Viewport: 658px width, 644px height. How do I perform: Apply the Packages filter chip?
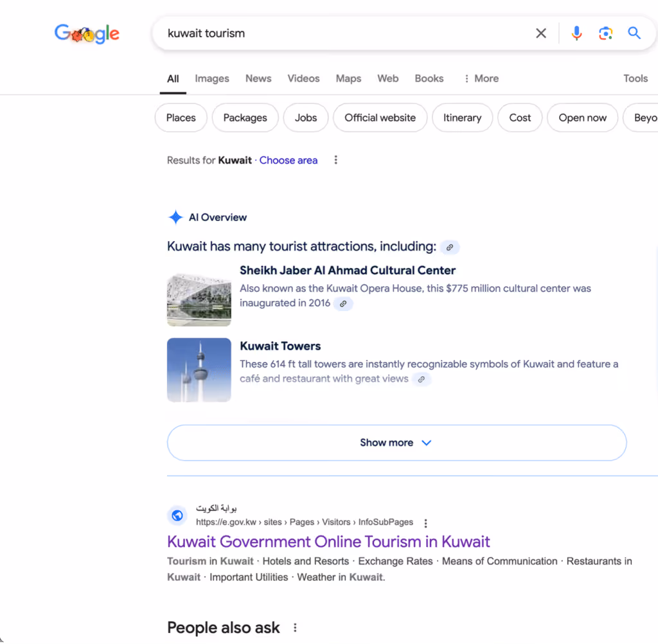(245, 118)
